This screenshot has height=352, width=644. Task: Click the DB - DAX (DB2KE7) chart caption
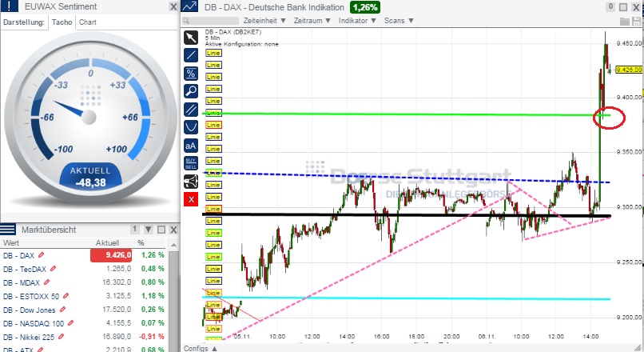(x=233, y=32)
